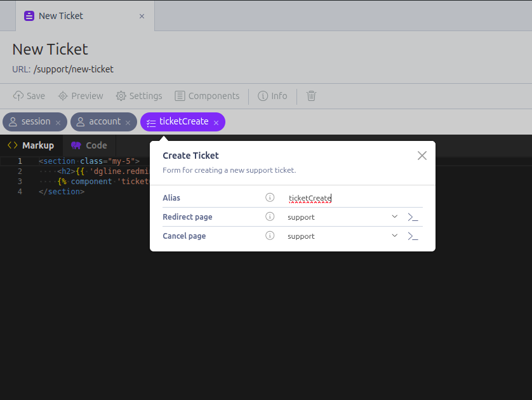Open page Settings
Screen dimensions: 532x400
pyautogui.click(x=139, y=96)
